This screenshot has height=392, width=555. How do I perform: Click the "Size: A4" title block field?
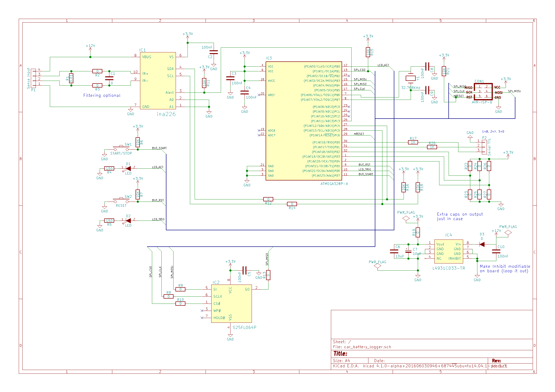(x=341, y=361)
